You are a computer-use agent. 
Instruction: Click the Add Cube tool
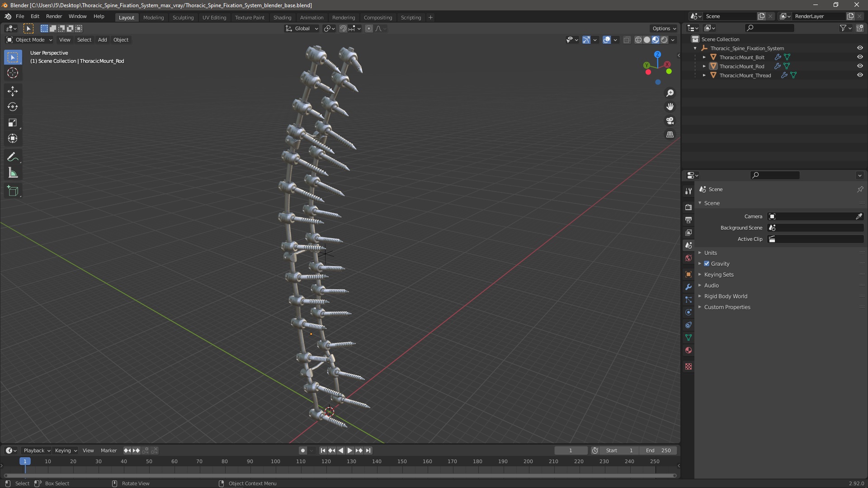(12, 191)
